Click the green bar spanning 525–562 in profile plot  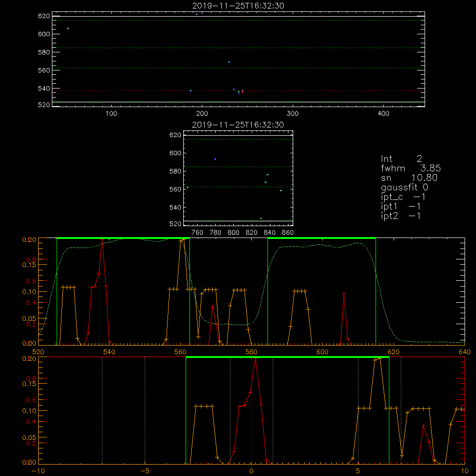pyautogui.click(x=123, y=238)
